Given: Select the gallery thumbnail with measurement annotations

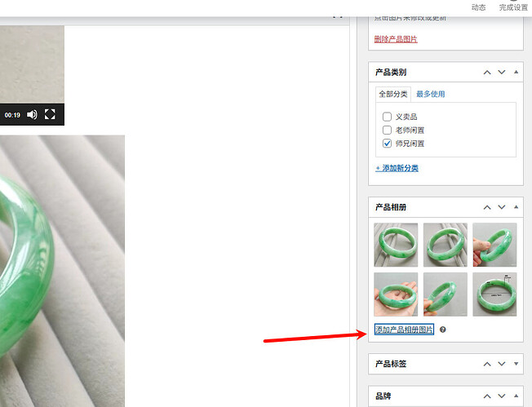Looking at the screenshot, I should click(x=494, y=294).
